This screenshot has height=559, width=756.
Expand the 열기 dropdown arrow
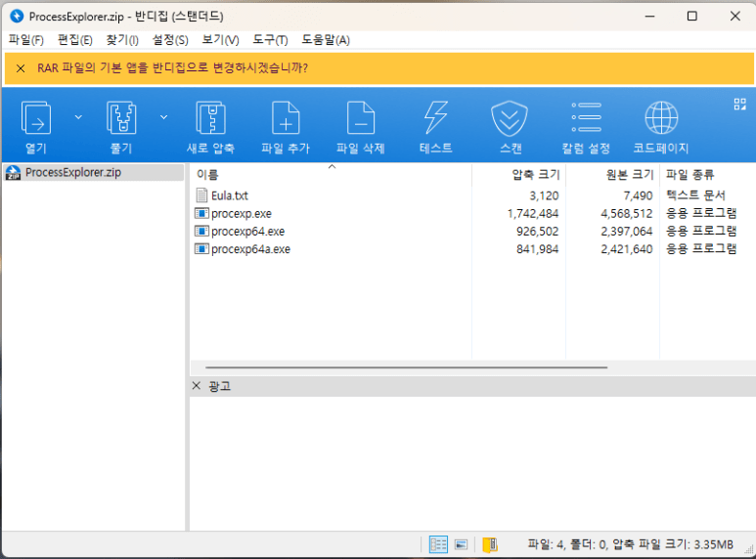78,117
